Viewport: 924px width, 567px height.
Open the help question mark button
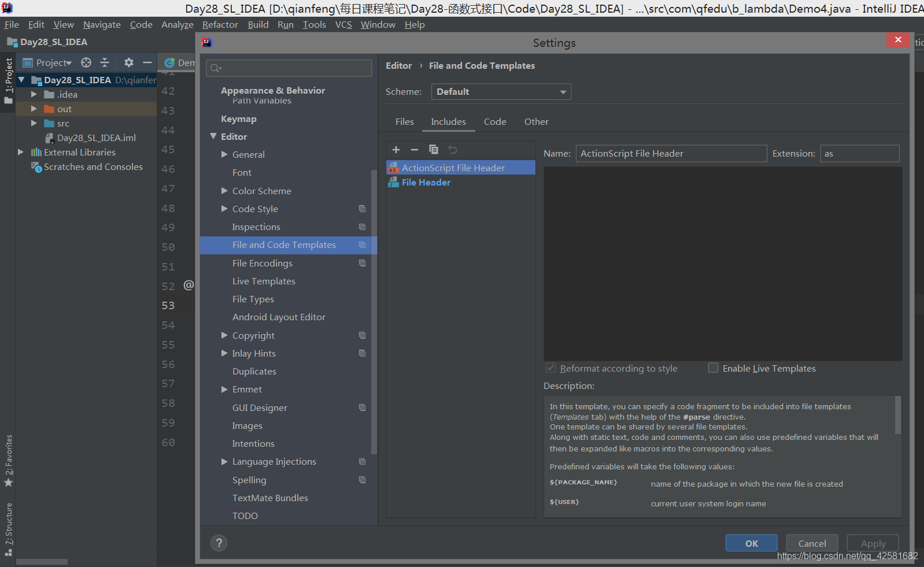219,543
